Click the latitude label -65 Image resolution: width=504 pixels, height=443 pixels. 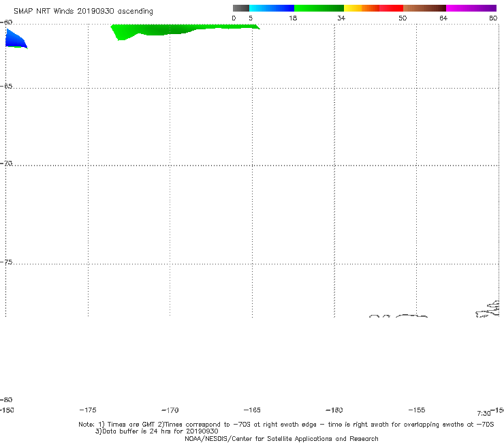[6, 87]
